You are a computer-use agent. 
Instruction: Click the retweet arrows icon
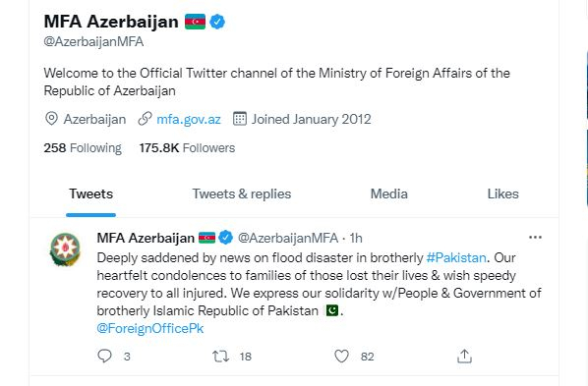[x=221, y=356]
